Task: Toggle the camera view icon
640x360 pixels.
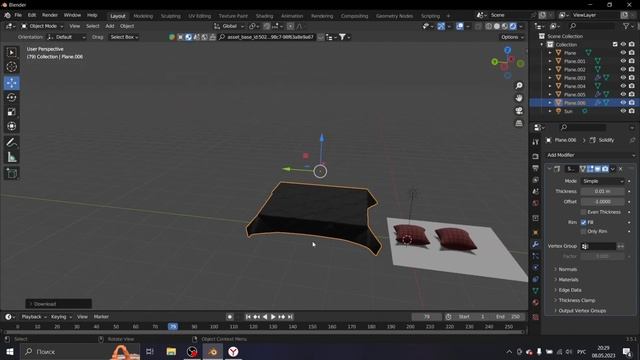Action: (x=519, y=111)
